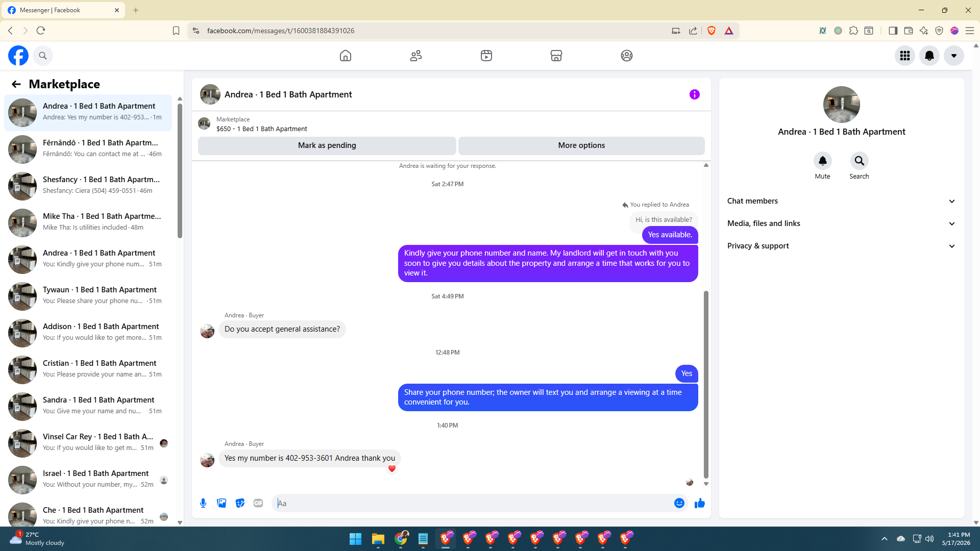Expand Media, files and links section
980x551 pixels.
coord(842,223)
